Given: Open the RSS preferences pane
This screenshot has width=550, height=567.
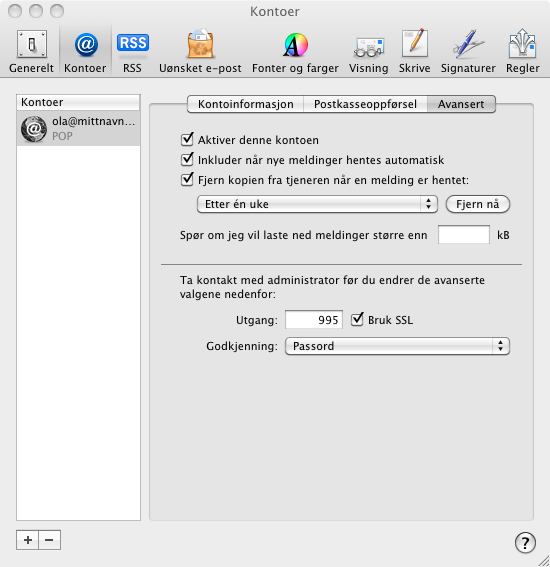Looking at the screenshot, I should click(x=132, y=52).
